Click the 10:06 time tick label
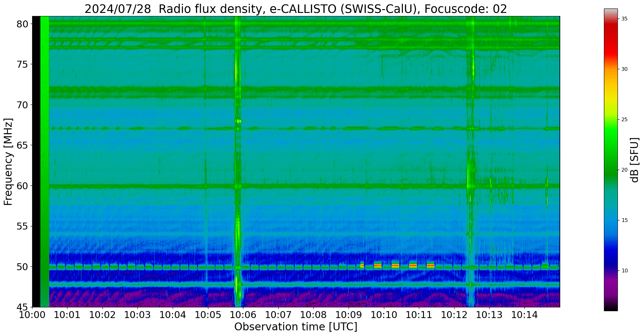Image resolution: width=644 pixels, height=336 pixels. [243, 315]
